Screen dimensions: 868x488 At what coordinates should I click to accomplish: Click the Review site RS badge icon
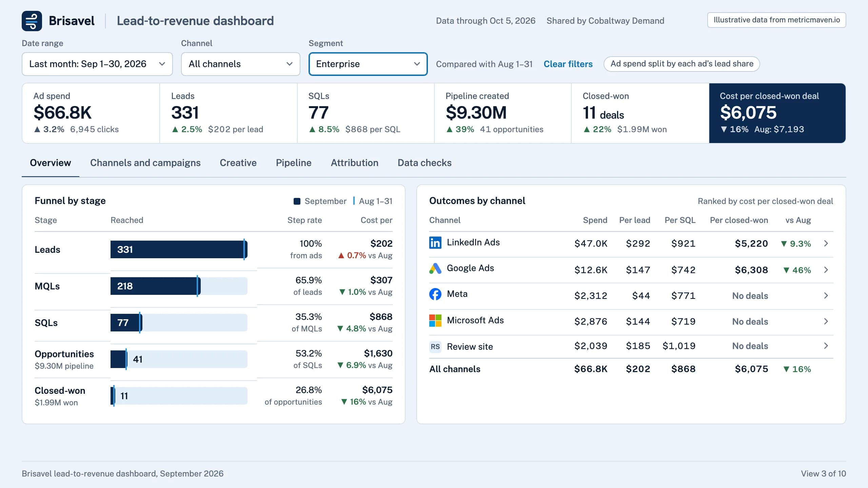[435, 346]
